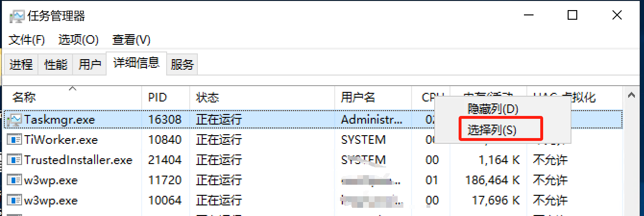
Task: Click the icon of w3wp.exe PID 10064
Action: click(x=15, y=200)
